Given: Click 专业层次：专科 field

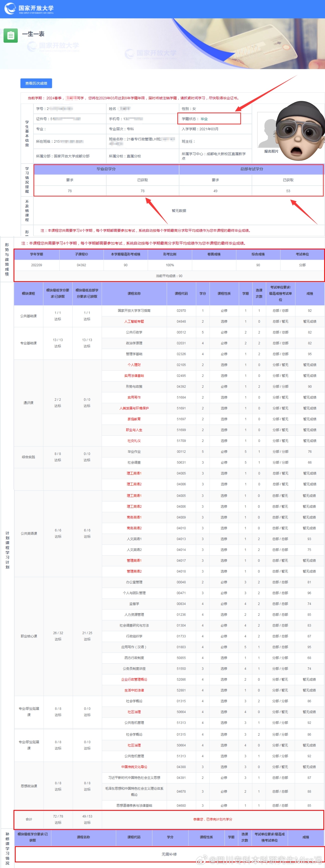Looking at the screenshot, I should [121, 129].
